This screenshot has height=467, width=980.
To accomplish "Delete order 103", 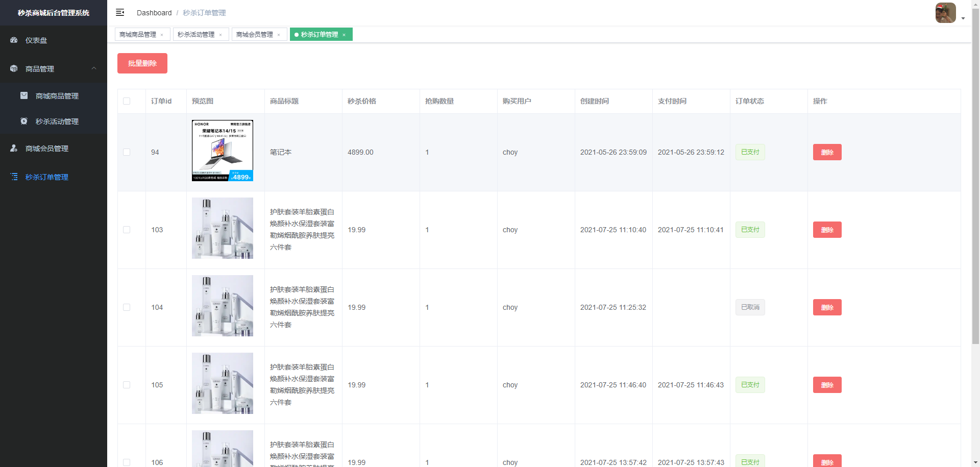I will (x=827, y=230).
